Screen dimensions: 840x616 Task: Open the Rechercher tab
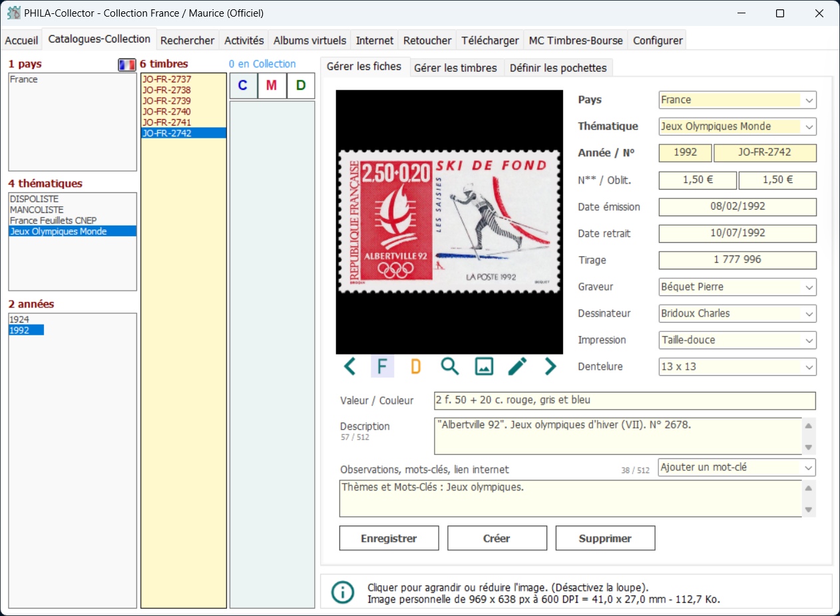188,41
